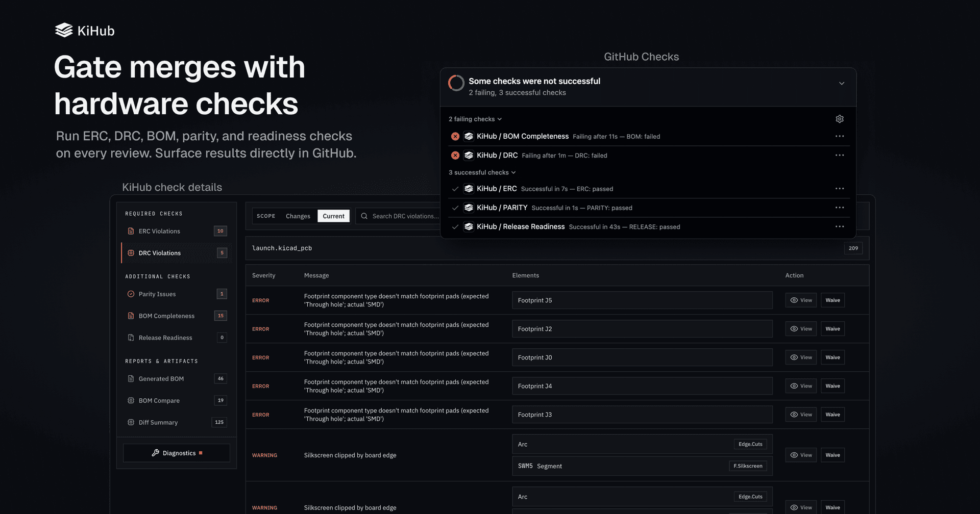Image resolution: width=980 pixels, height=514 pixels.
Task: Click the 209 count badge
Action: coord(853,248)
